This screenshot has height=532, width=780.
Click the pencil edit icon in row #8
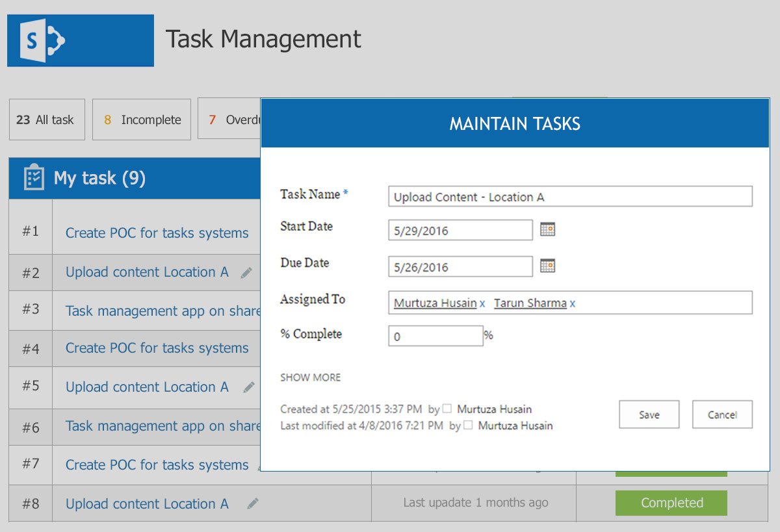coord(253,503)
